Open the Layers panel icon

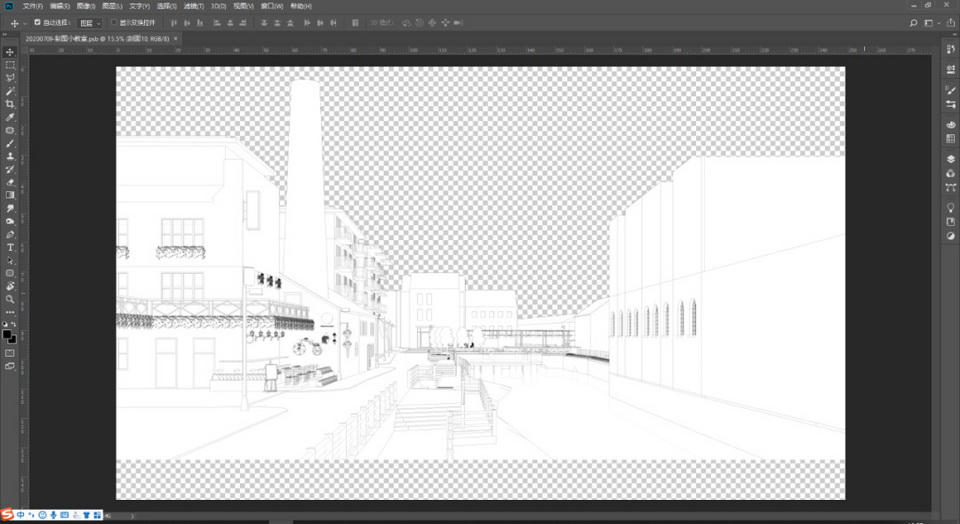coord(950,158)
